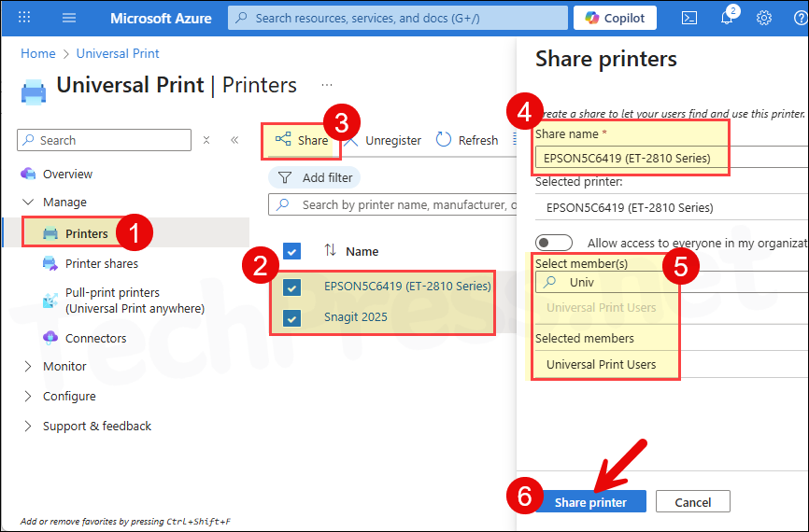The height and width of the screenshot is (532, 809).
Task: Expand Support & feedback section
Action: click(x=28, y=426)
